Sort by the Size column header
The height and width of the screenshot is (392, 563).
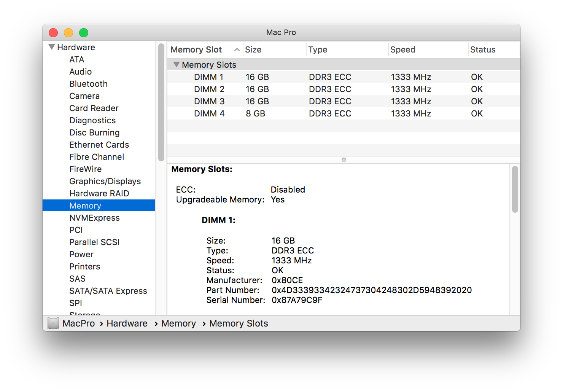click(274, 50)
